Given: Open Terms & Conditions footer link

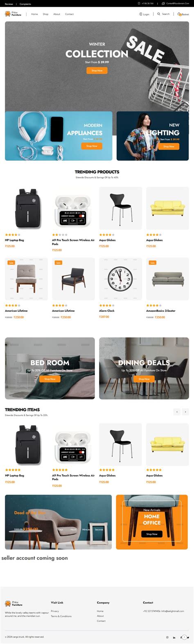Looking at the screenshot, I should pyautogui.click(x=61, y=616).
